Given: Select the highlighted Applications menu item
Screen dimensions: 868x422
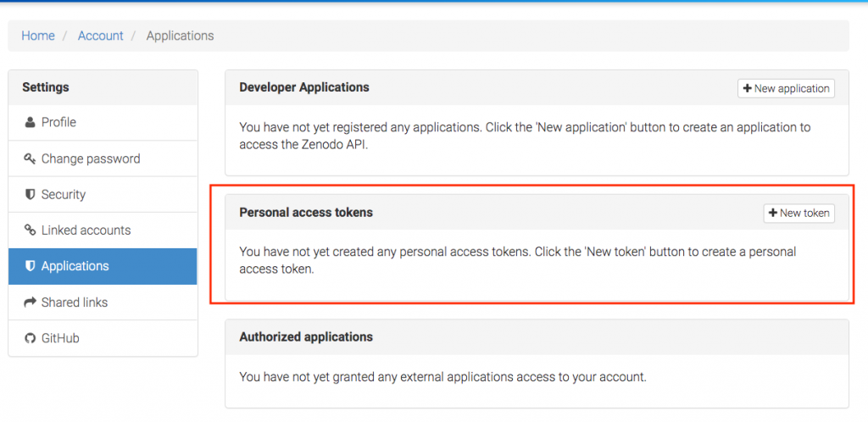Looking at the screenshot, I should click(103, 266).
